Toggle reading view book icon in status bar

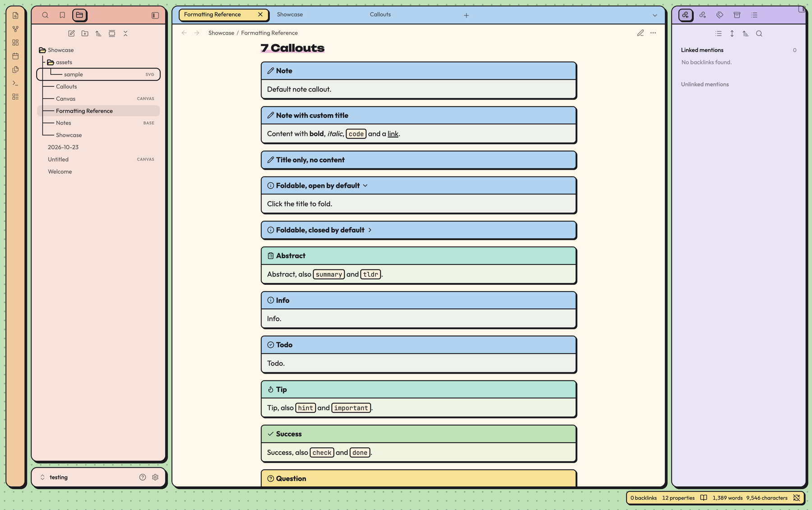[704, 498]
